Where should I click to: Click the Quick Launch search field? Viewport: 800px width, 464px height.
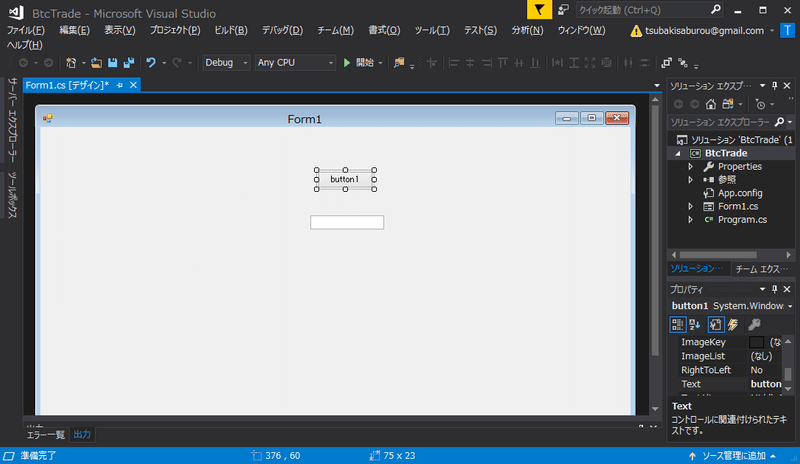click(644, 10)
